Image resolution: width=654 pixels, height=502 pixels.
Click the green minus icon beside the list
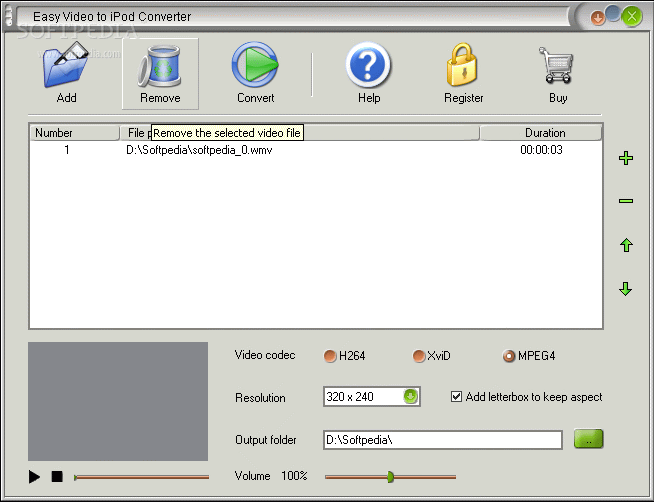[626, 201]
